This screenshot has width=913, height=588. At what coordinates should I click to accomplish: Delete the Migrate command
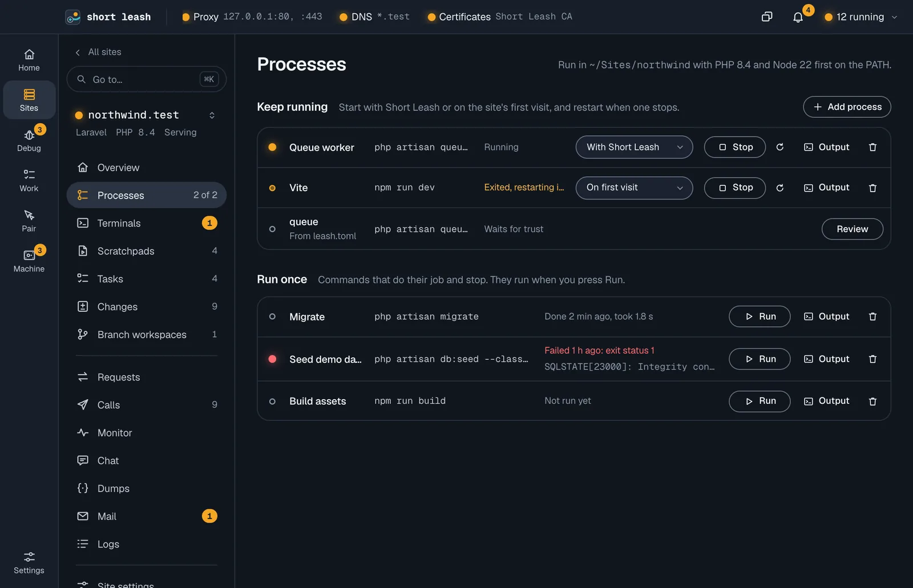[872, 317]
